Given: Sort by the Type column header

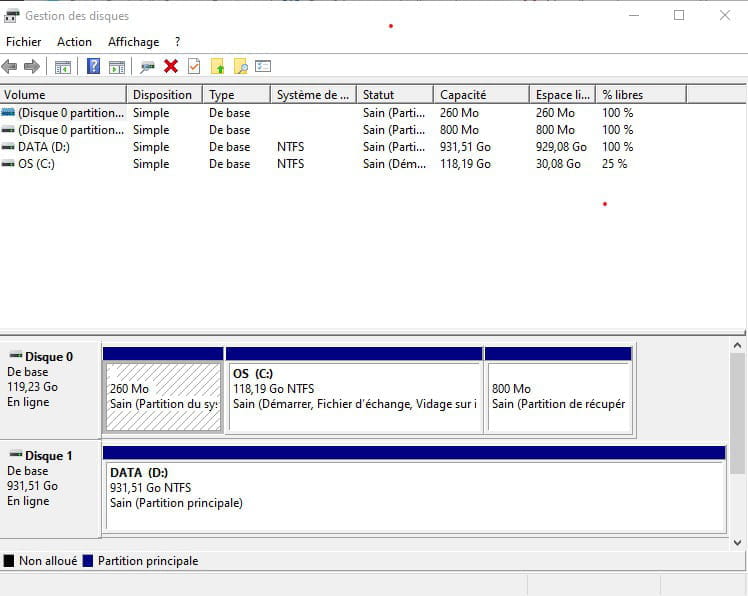Looking at the screenshot, I should pos(237,94).
